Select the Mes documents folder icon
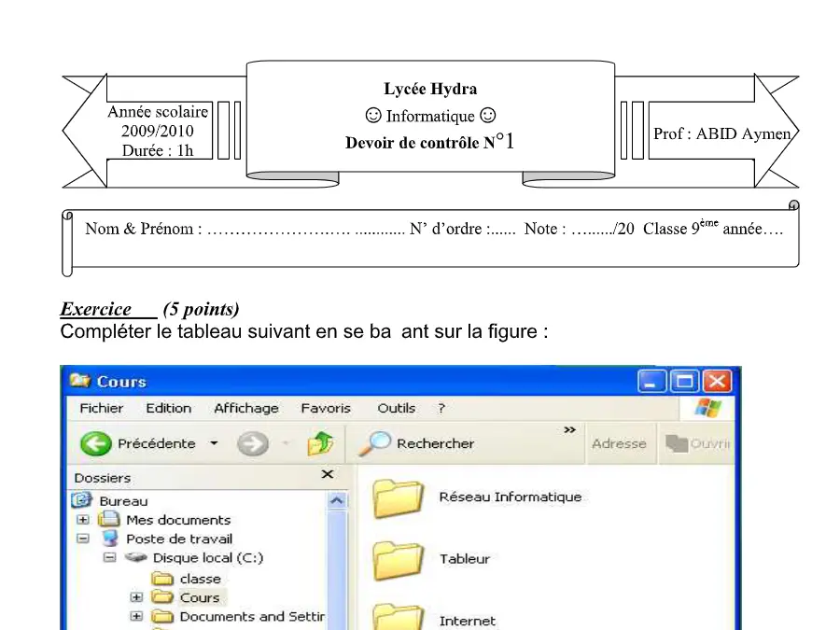 point(109,519)
